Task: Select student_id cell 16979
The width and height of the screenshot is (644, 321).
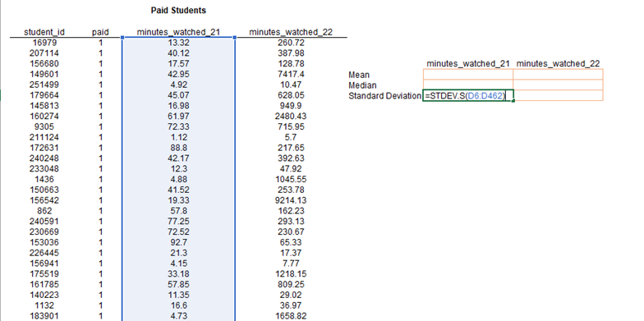Action: (x=44, y=43)
